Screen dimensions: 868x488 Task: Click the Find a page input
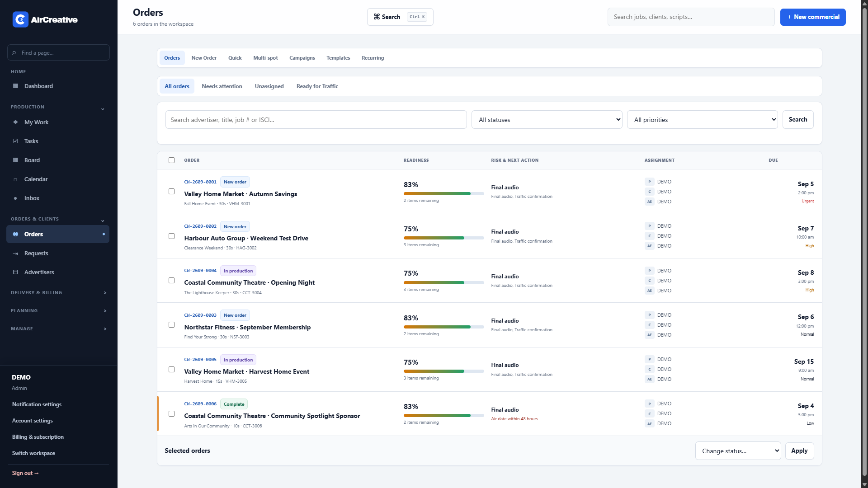[x=58, y=53]
